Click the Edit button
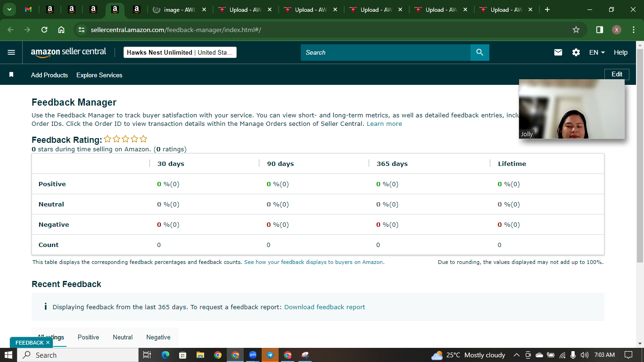The image size is (644, 362). click(x=617, y=74)
